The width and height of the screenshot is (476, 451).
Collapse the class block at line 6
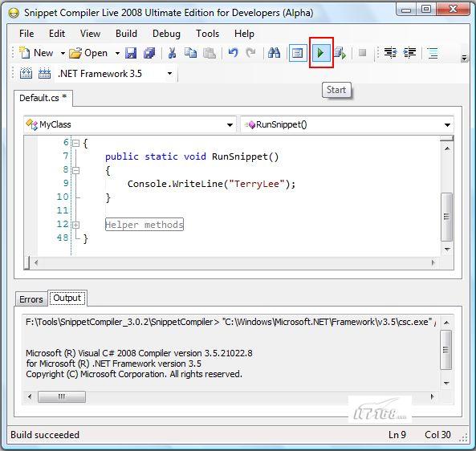pyautogui.click(x=76, y=143)
